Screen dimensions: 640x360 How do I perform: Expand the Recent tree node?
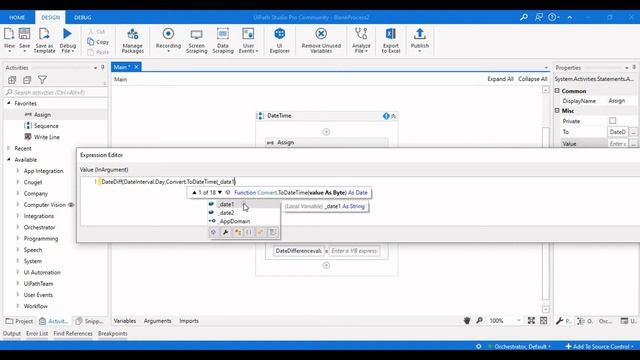point(9,148)
